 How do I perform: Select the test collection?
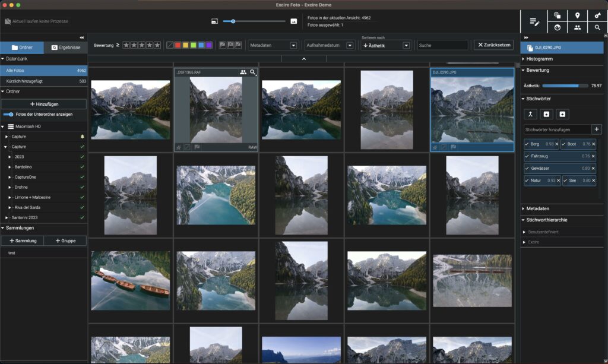pos(12,253)
